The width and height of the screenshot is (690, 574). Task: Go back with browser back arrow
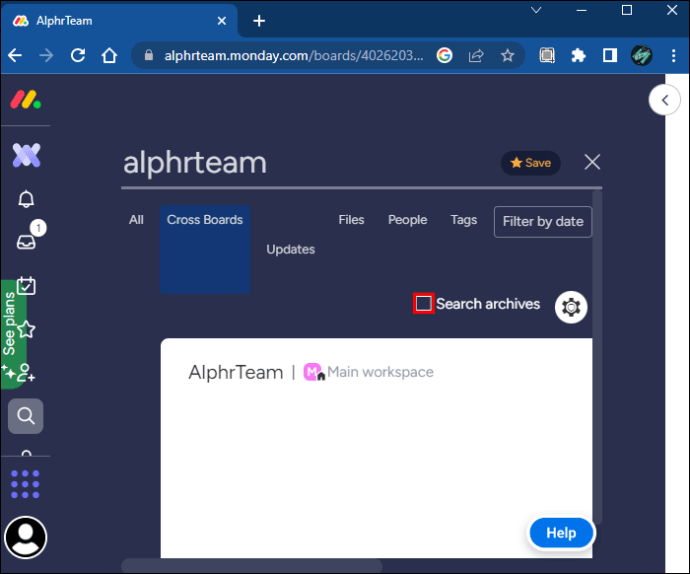(15, 55)
